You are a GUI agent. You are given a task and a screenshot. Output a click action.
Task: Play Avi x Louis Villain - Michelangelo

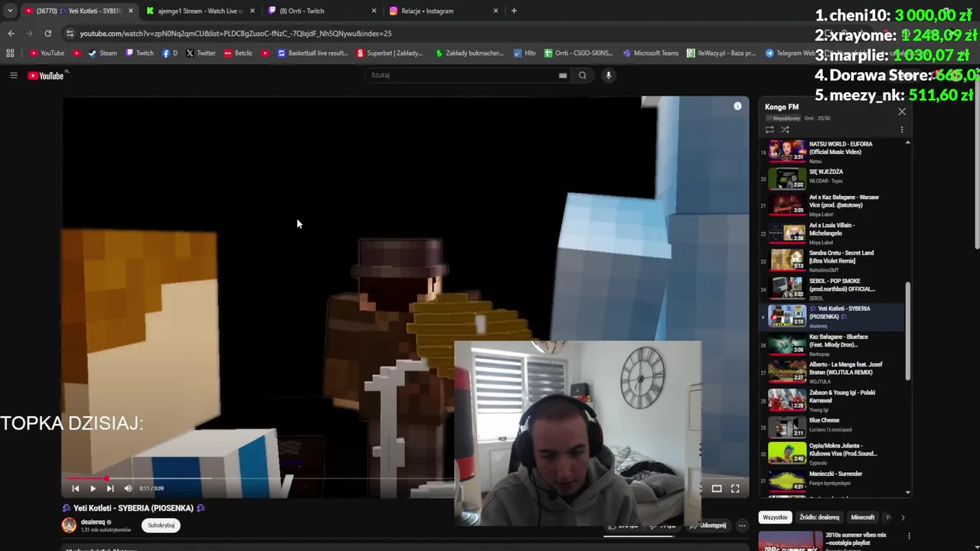pyautogui.click(x=832, y=233)
